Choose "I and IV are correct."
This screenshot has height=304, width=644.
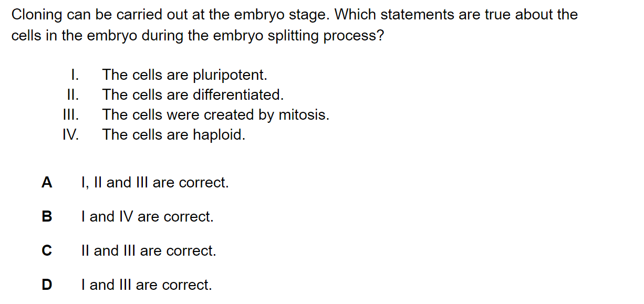148,217
